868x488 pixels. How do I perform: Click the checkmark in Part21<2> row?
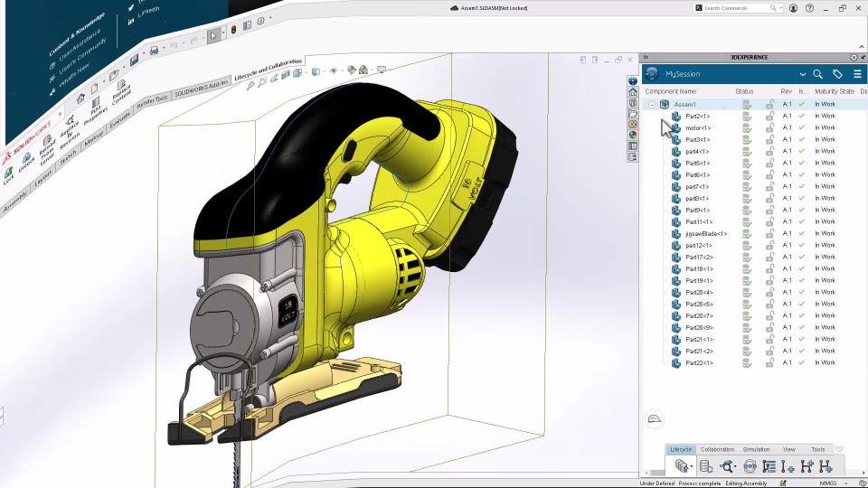pos(802,351)
